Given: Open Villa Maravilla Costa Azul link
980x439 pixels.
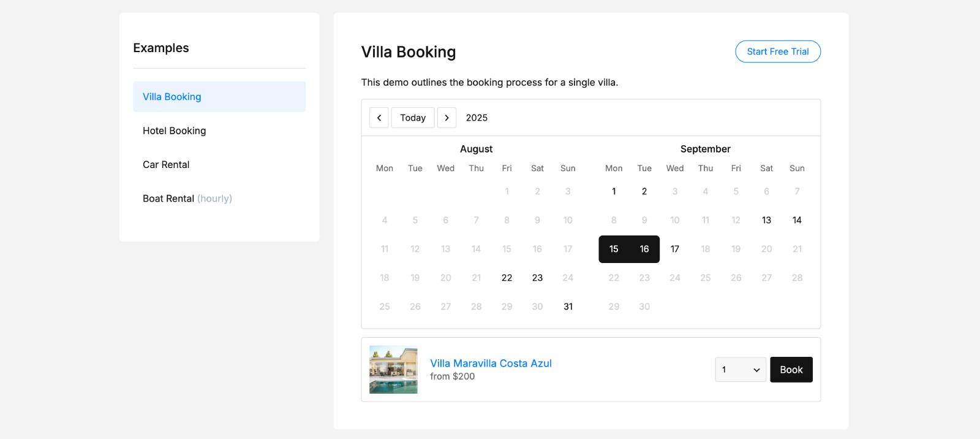Looking at the screenshot, I should 491,363.
